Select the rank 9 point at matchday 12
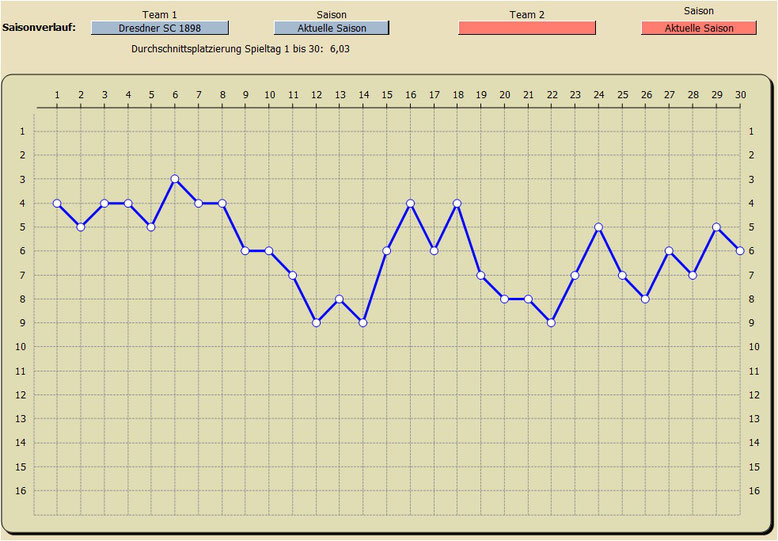Image resolution: width=778 pixels, height=541 pixels. pos(317,323)
